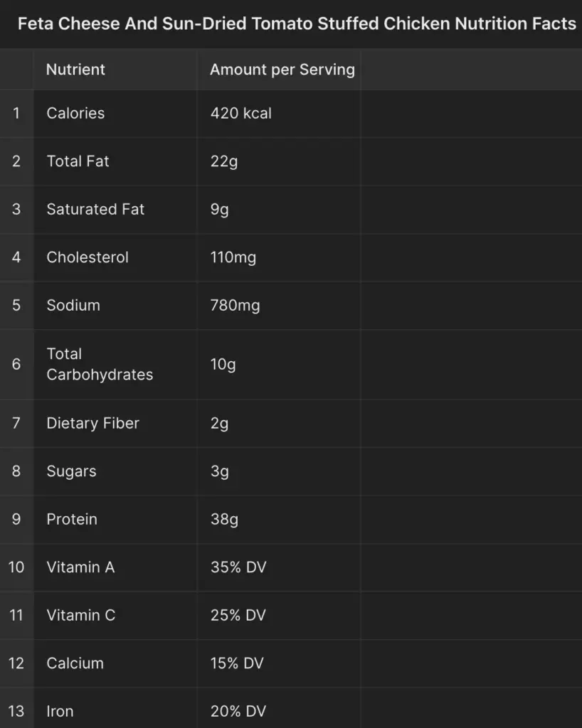This screenshot has width=582, height=728.
Task: Select the Amount per Serving column header
Action: 279,69
